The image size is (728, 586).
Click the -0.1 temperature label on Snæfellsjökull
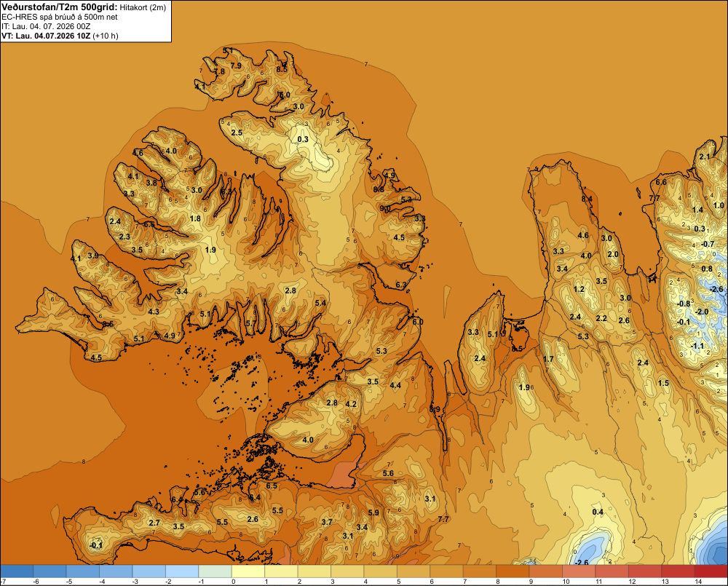point(95,545)
